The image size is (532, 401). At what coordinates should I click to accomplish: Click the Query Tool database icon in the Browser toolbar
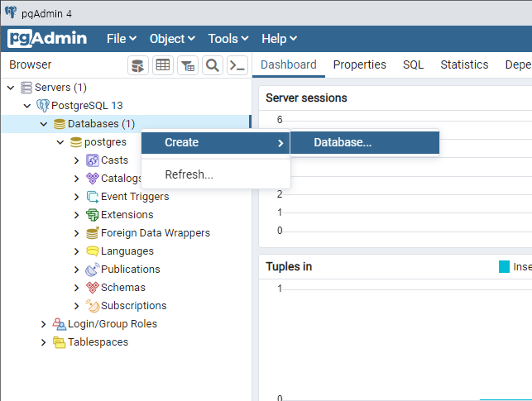pos(137,65)
